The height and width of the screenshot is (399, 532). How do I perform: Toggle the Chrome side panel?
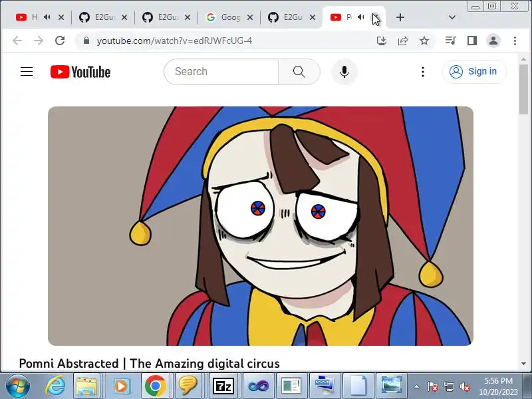472,41
